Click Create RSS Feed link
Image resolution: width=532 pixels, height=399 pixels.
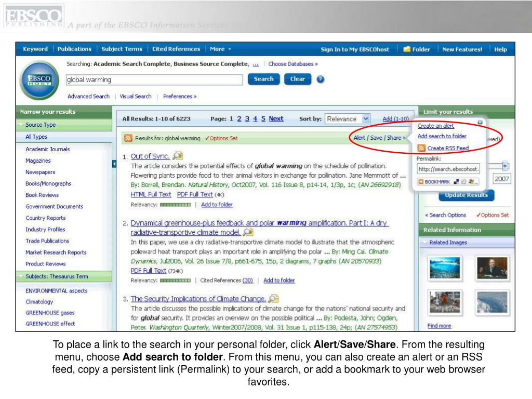[448, 148]
